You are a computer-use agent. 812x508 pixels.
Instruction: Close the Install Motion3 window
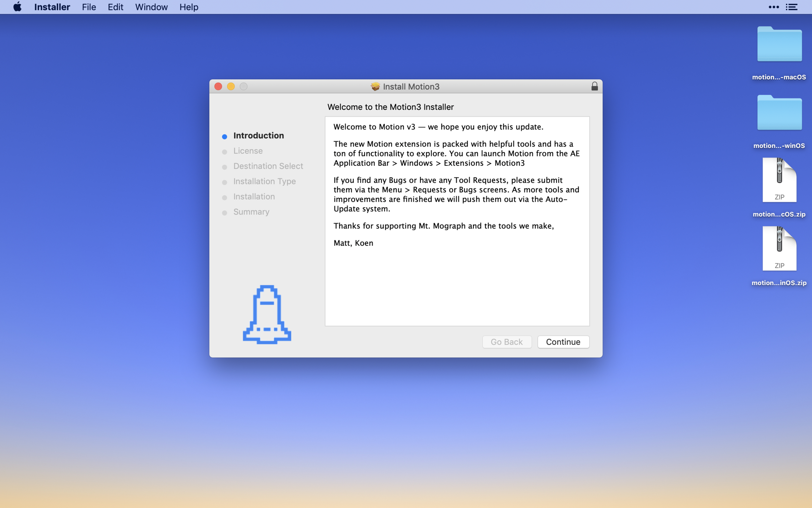(x=218, y=87)
